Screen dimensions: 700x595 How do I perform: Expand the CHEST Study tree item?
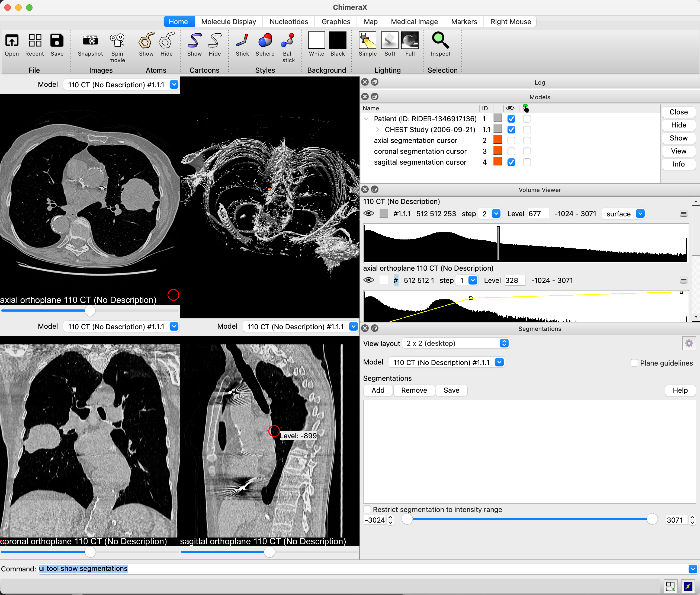(x=377, y=130)
